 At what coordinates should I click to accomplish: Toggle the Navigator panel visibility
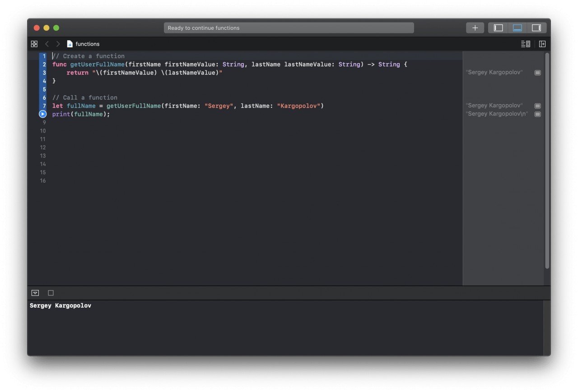click(x=498, y=28)
